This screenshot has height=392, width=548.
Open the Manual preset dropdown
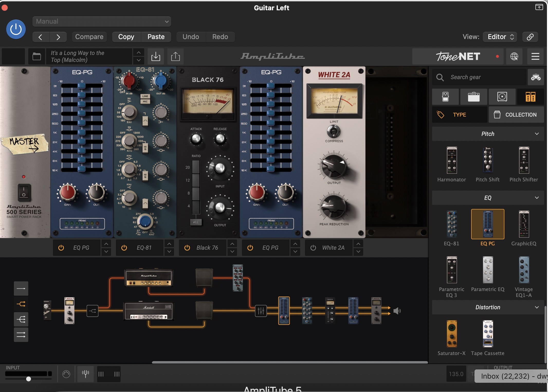tap(102, 22)
